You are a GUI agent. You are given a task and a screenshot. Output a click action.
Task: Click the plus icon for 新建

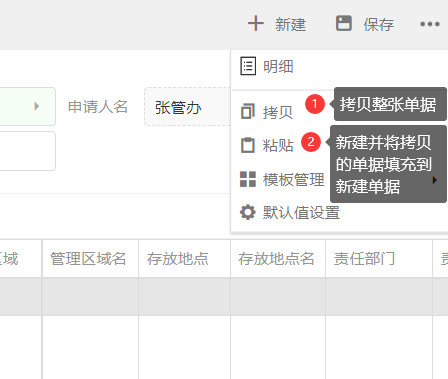[256, 24]
